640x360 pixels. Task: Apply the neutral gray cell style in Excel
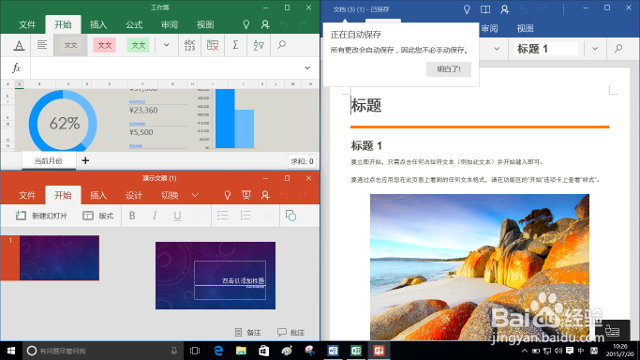(x=71, y=45)
